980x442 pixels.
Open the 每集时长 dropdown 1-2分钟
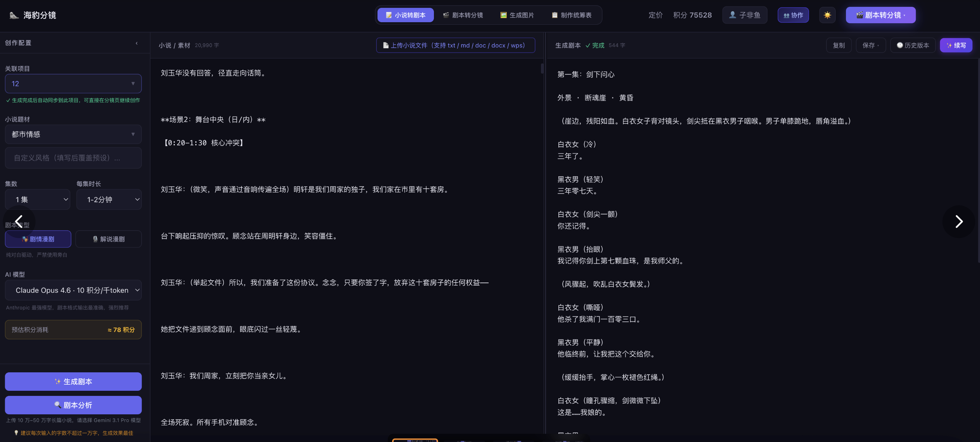109,199
